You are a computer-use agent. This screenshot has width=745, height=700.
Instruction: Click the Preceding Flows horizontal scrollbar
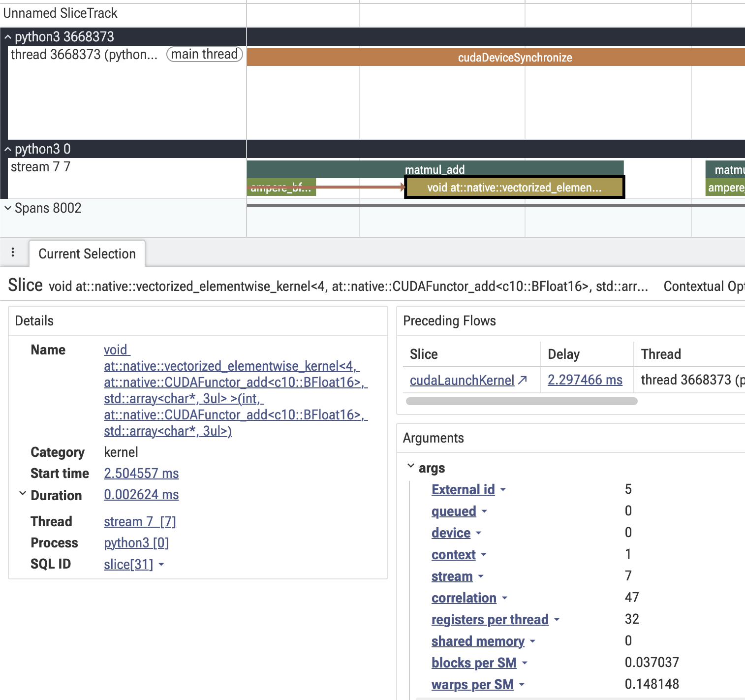pyautogui.click(x=522, y=401)
